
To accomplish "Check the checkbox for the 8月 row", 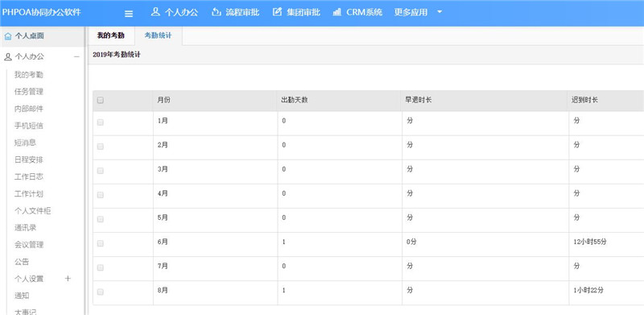I will 100,292.
